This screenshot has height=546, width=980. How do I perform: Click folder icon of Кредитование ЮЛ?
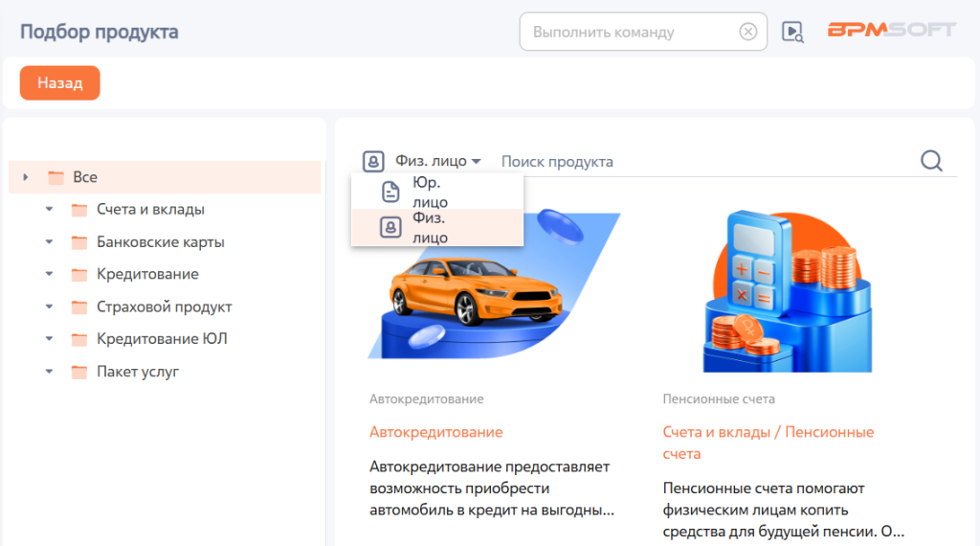coord(79,340)
